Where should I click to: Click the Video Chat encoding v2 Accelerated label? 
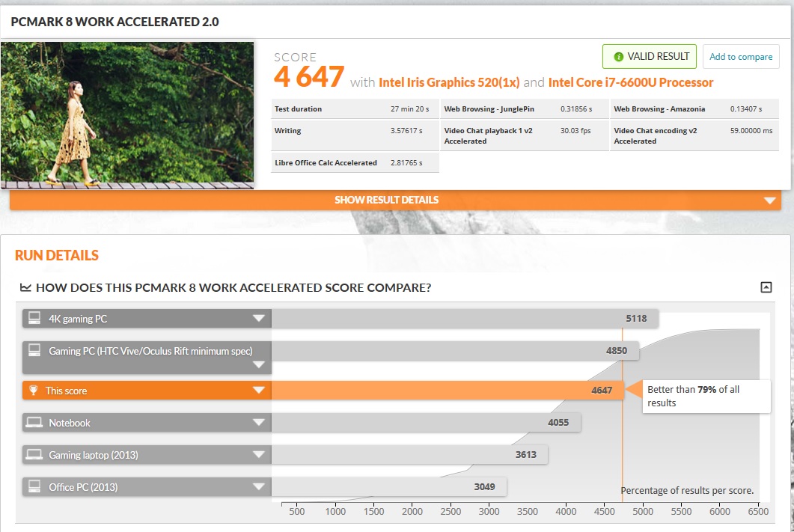(656, 135)
